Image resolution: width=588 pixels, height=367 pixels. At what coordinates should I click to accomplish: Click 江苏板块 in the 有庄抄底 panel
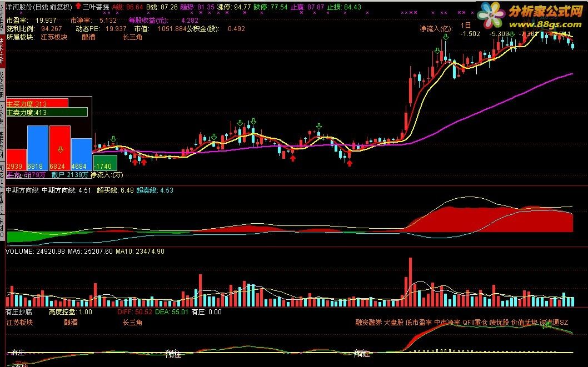click(x=19, y=322)
